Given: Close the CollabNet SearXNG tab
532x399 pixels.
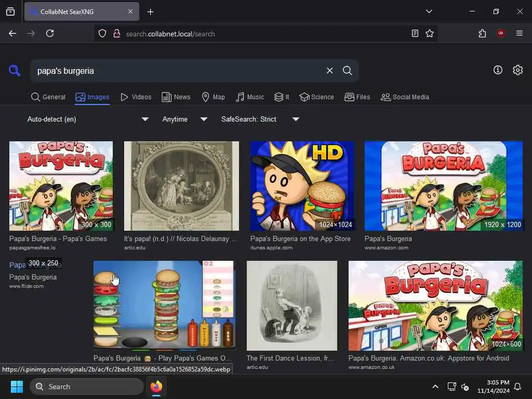Looking at the screenshot, I should pyautogui.click(x=130, y=11).
